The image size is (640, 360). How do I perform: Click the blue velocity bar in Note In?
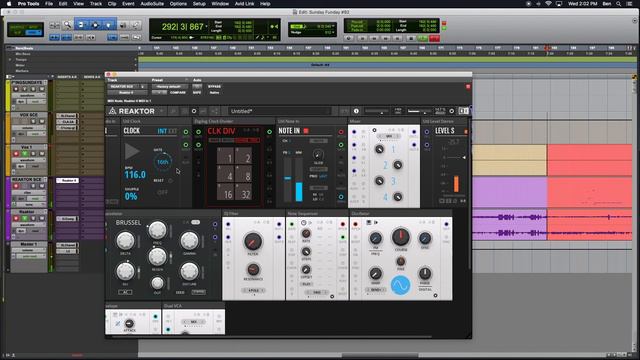299,191
